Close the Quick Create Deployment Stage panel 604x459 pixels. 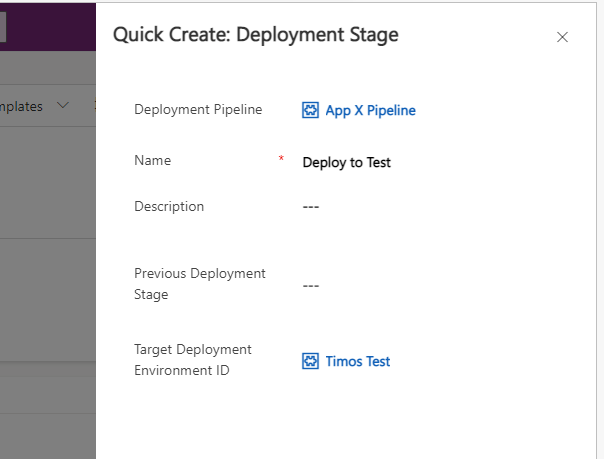(562, 37)
